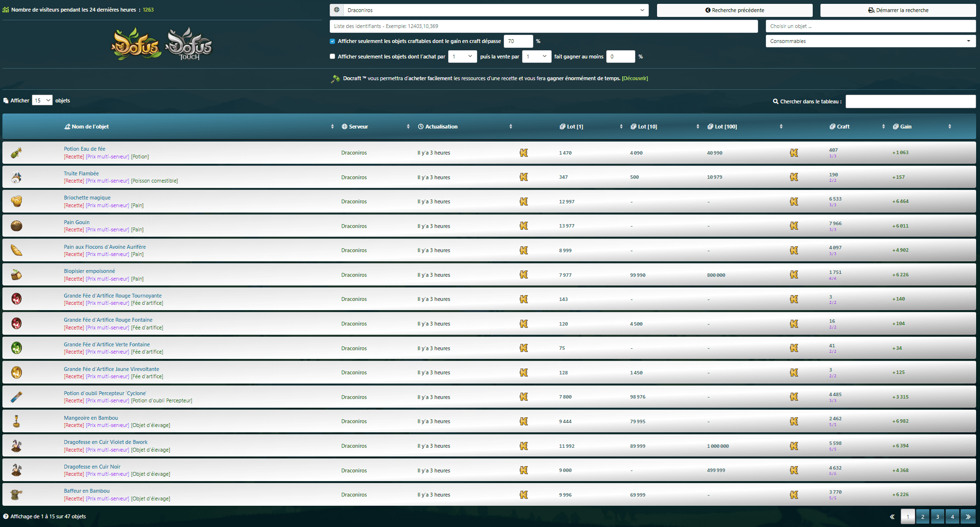The height and width of the screenshot is (527, 980).
Task: Enable the buy-and-resell gain filter checkbox
Action: (x=332, y=57)
